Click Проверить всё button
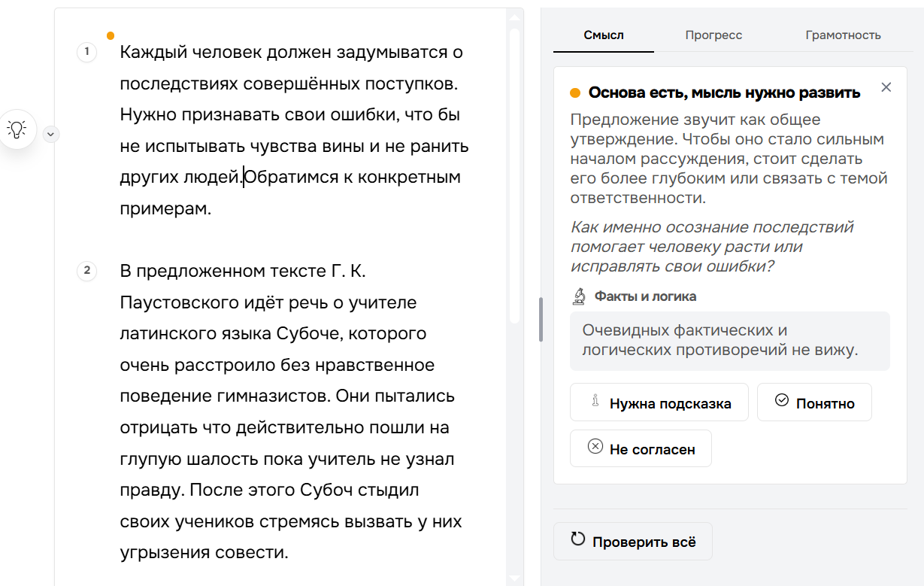The image size is (924, 586). [x=633, y=542]
